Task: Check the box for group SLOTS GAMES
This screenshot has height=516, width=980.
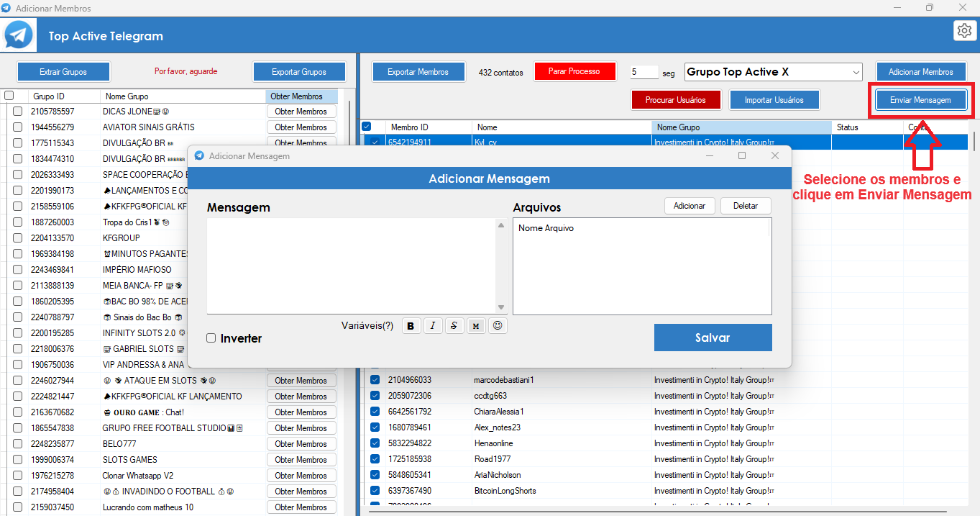Action: 17,460
